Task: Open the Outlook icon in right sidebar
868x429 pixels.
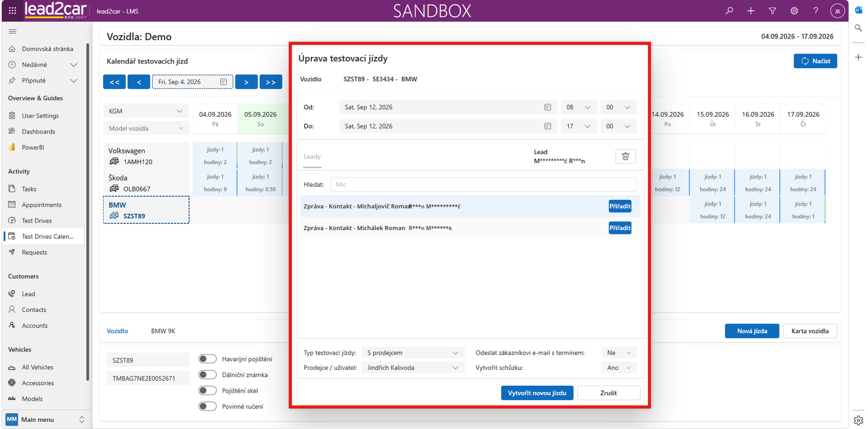Action: (858, 10)
